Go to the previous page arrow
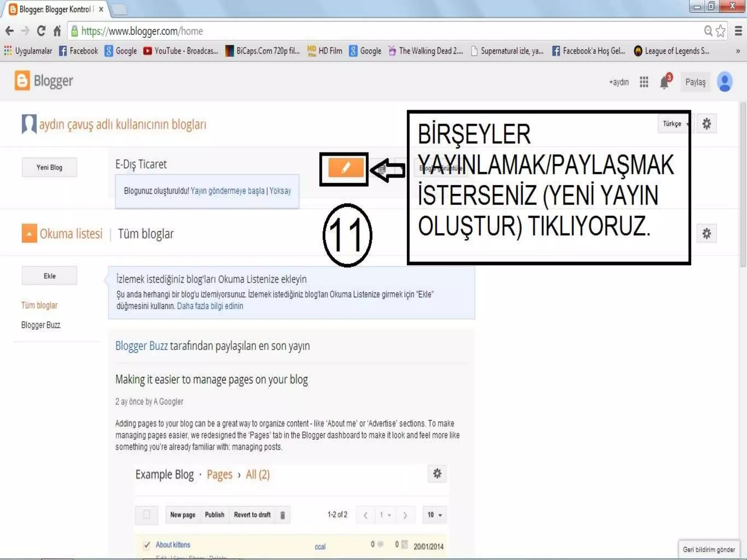The image size is (747, 560). pyautogui.click(x=365, y=515)
